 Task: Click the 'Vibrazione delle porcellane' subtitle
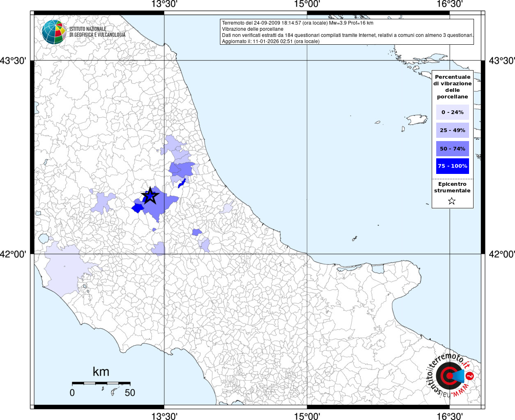pos(252,29)
